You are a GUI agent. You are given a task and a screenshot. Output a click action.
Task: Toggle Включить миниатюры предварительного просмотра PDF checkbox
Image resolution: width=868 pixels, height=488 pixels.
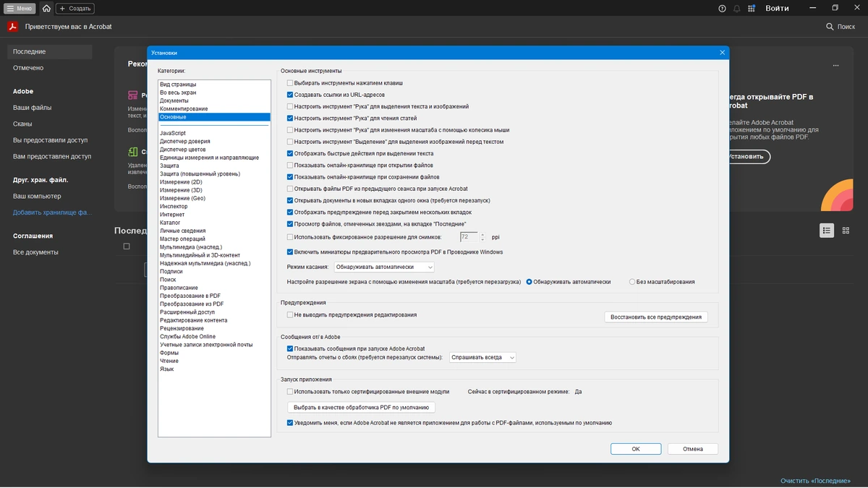coord(290,252)
